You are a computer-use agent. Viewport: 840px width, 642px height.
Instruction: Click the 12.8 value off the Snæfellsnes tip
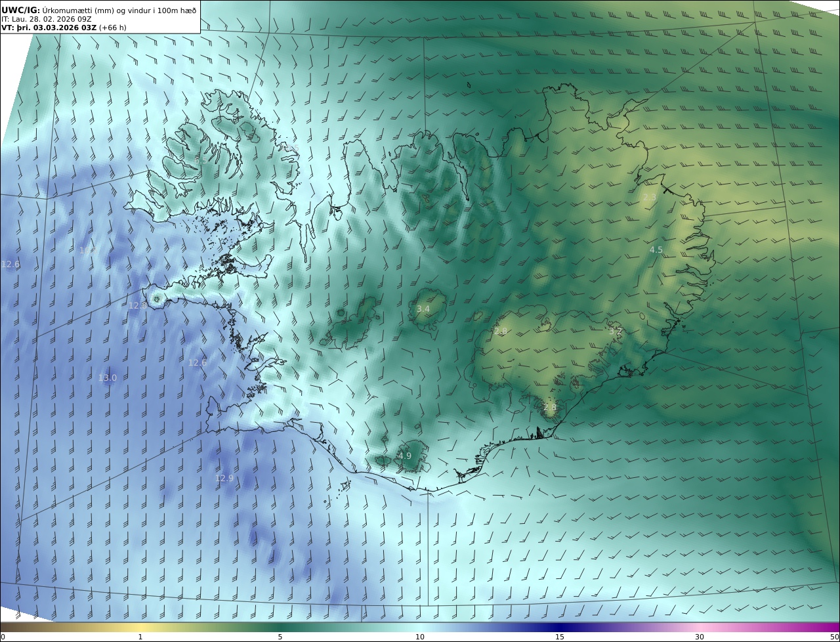(138, 306)
